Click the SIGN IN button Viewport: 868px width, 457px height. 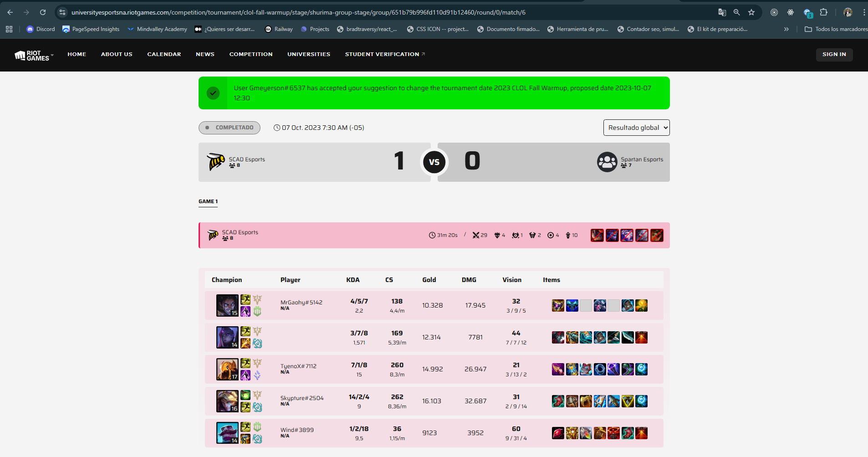tap(834, 54)
